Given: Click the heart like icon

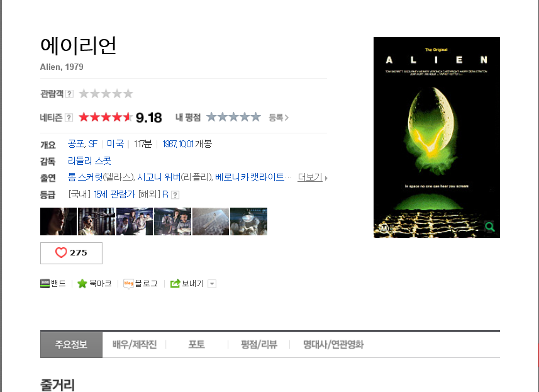Looking at the screenshot, I should point(61,253).
